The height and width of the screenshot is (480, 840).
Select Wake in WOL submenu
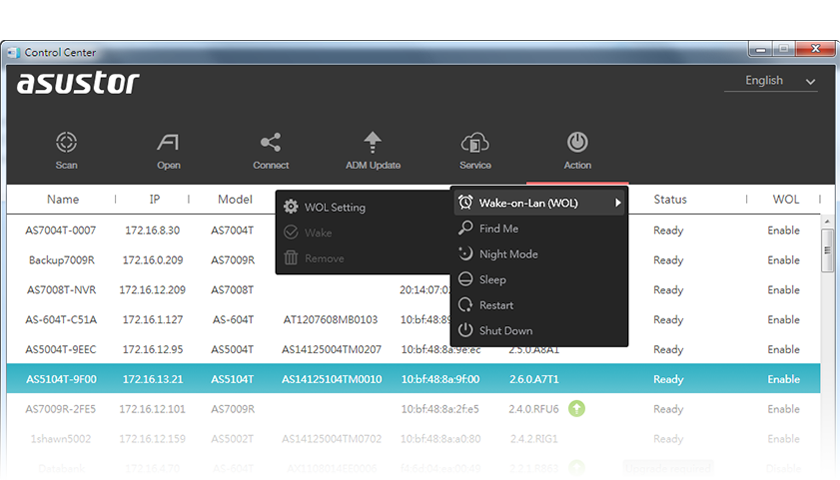coord(308,232)
